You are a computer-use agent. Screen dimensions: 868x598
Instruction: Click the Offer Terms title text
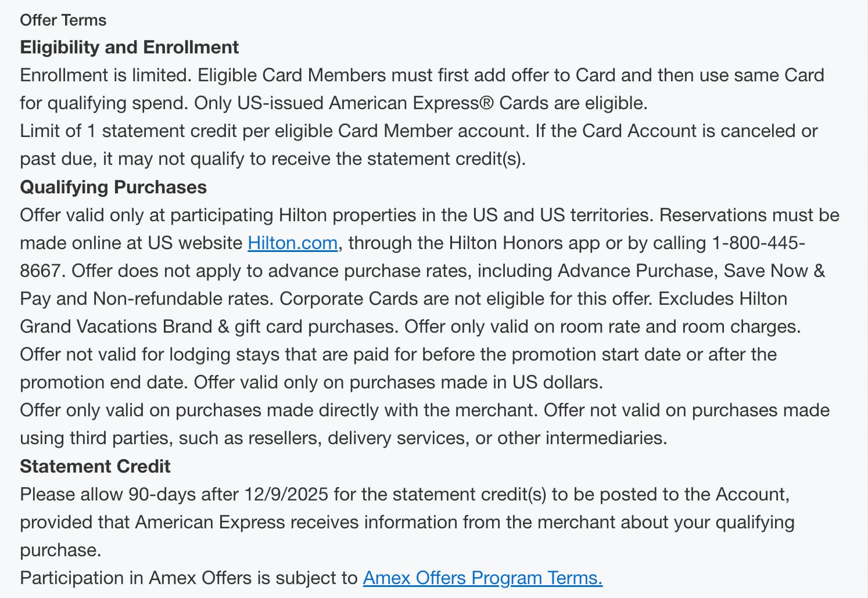pos(63,20)
